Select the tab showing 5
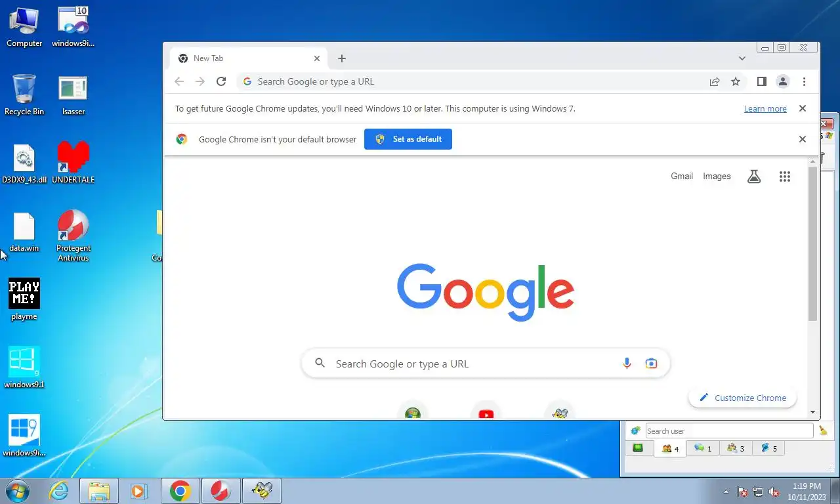The image size is (840, 504). pos(768,448)
